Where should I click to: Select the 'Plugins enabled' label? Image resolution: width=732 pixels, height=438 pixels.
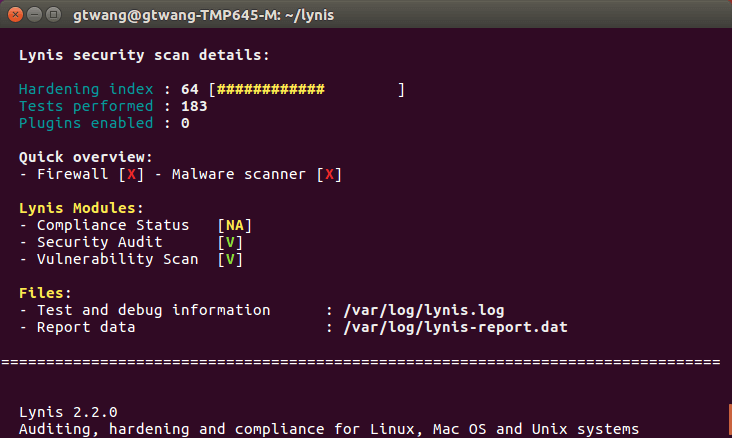[x=86, y=123]
